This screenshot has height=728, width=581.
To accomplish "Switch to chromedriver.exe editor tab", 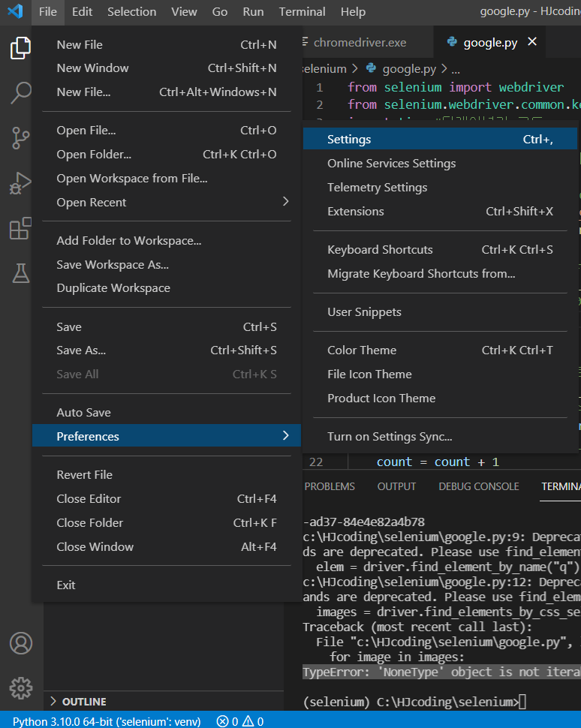I will pos(367,42).
